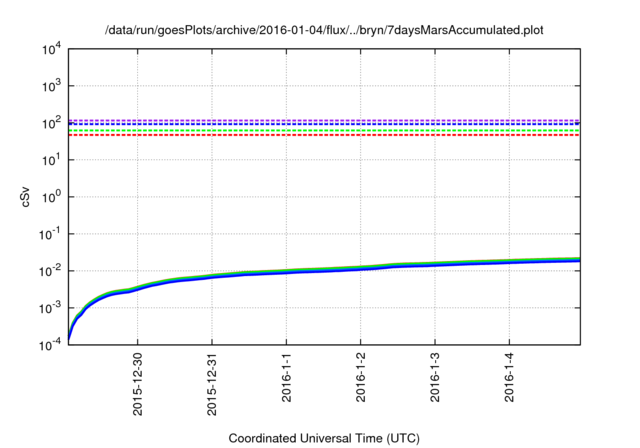Click the 2016-1-3 date label
The width and height of the screenshot is (640, 448).
(435, 377)
